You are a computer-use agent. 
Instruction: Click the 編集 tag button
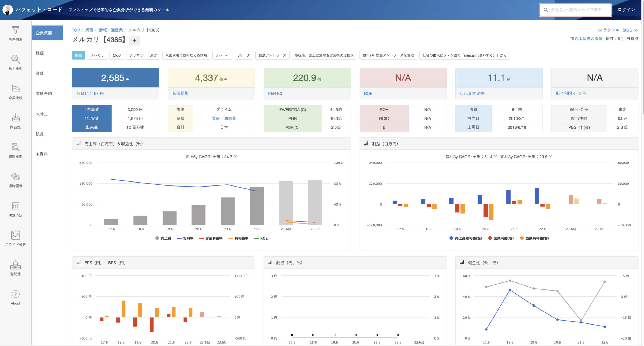[x=78, y=55]
